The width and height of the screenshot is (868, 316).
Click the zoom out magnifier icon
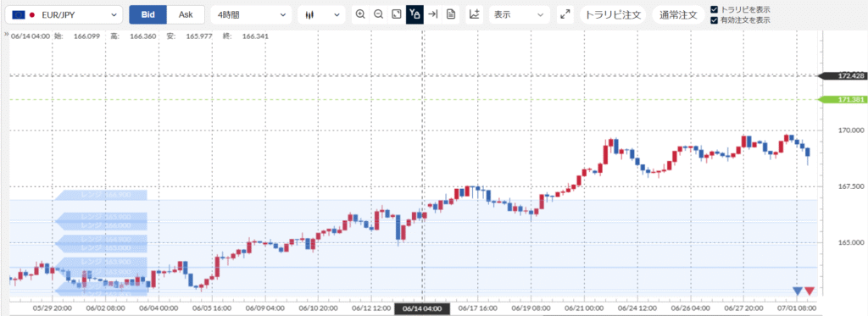tap(379, 15)
